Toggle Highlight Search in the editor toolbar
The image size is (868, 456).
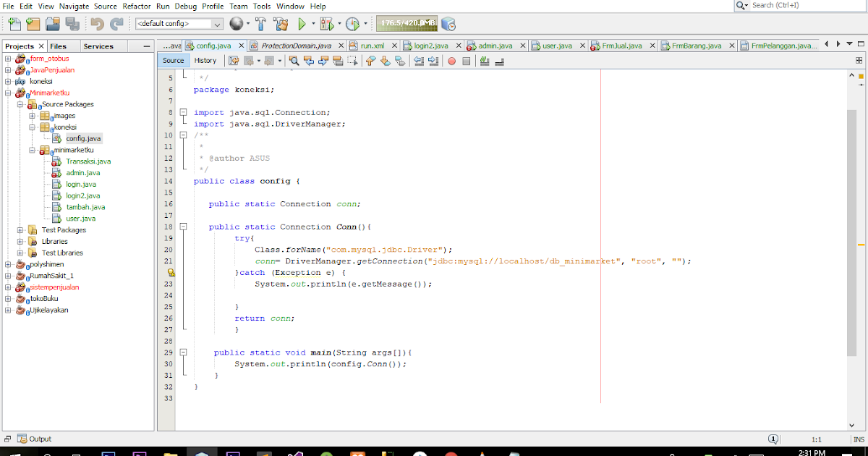(x=336, y=61)
